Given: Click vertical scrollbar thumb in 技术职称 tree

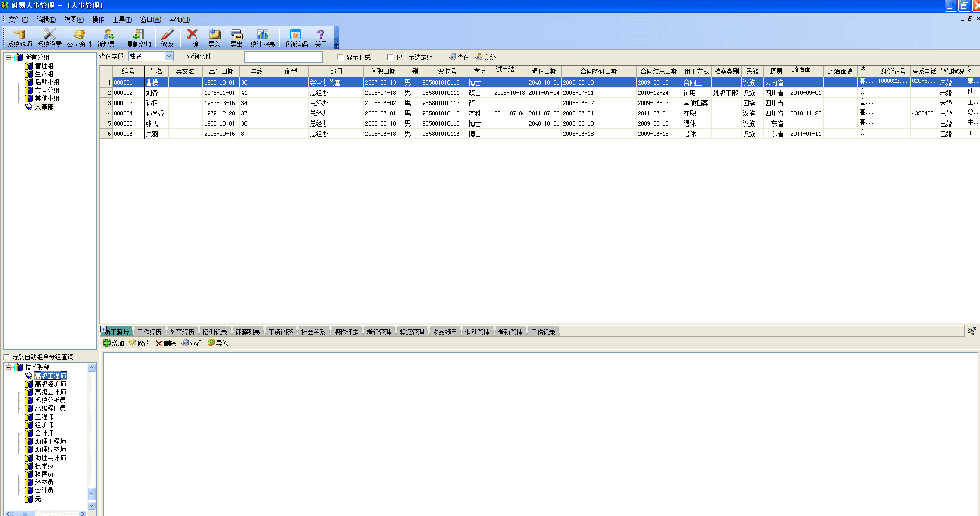Looking at the screenshot, I should (x=92, y=494).
